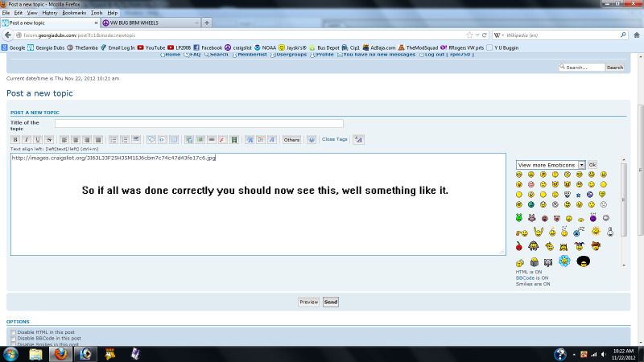
Task: Check Disable HTML in this post
Action: click(x=13, y=332)
